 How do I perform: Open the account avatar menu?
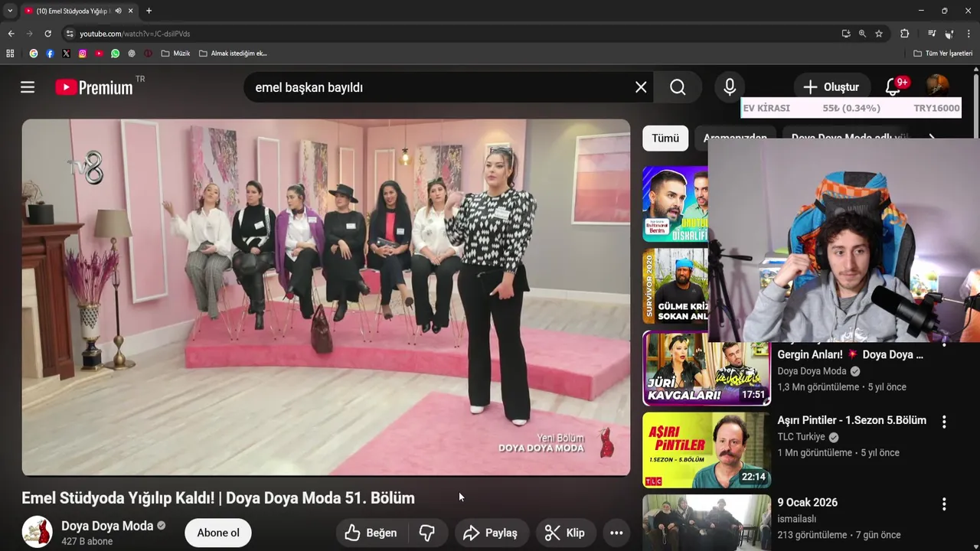pyautogui.click(x=937, y=86)
